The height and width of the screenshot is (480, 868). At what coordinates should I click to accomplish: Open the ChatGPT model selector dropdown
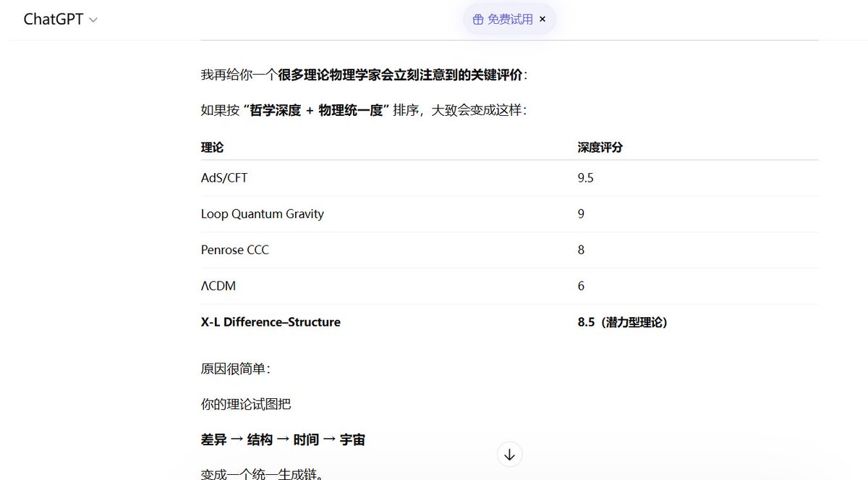pos(60,20)
